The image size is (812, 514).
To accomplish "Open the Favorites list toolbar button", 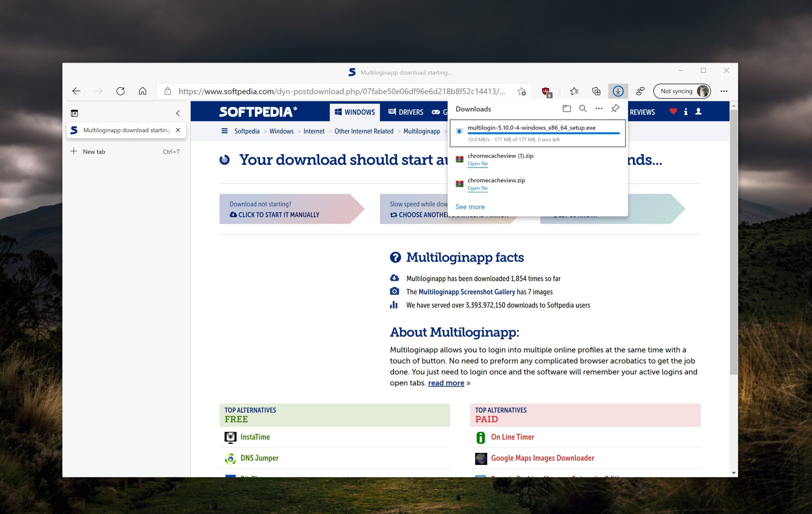I will [574, 91].
